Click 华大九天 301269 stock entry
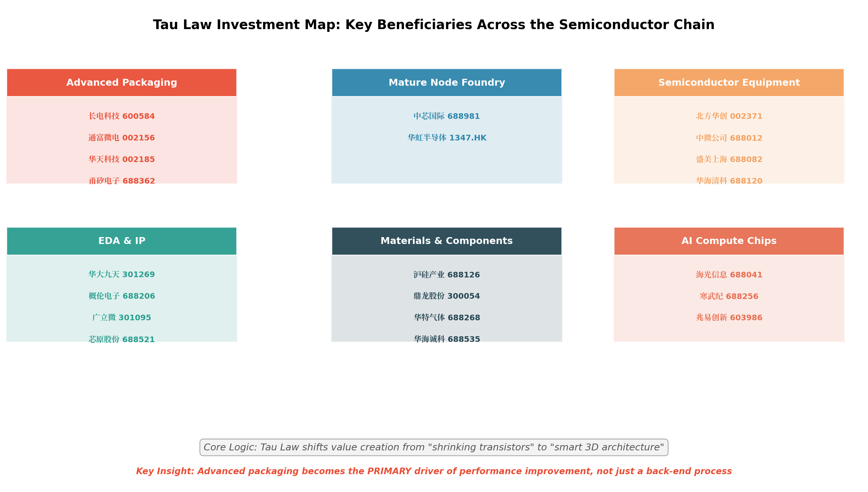Image resolution: width=868 pixels, height=492 pixels. tap(122, 274)
